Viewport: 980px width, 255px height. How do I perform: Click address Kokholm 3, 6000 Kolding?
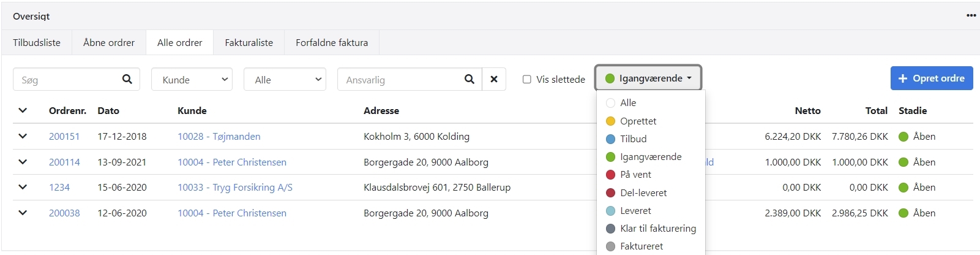[416, 137]
